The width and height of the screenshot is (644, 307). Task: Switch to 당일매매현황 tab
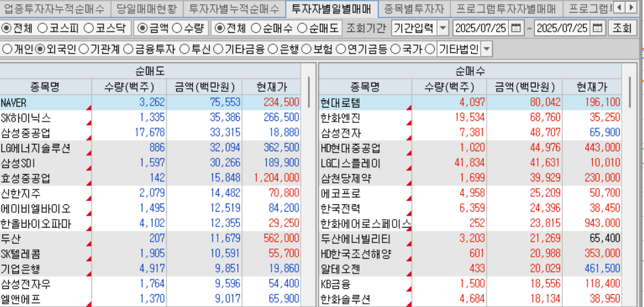[146, 8]
